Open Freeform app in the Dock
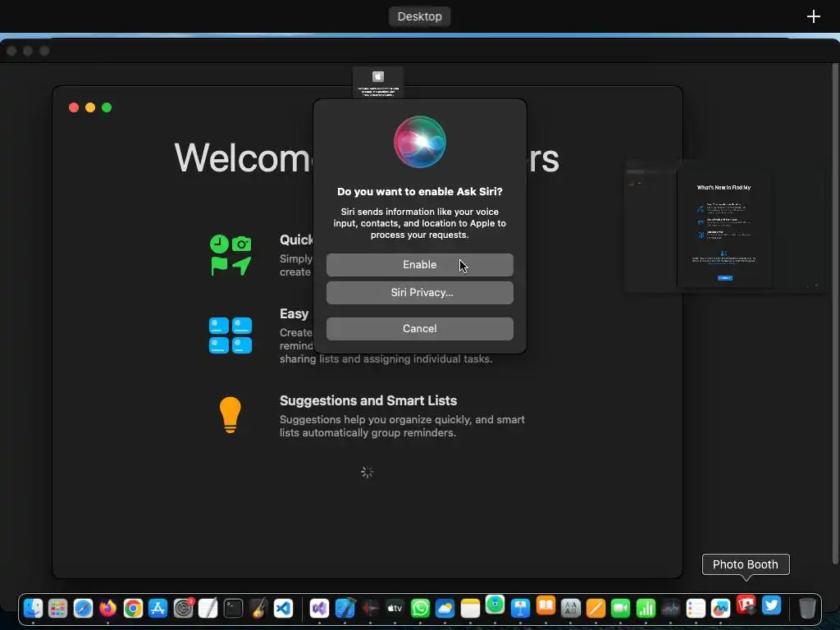The width and height of the screenshot is (840, 630). point(720,609)
